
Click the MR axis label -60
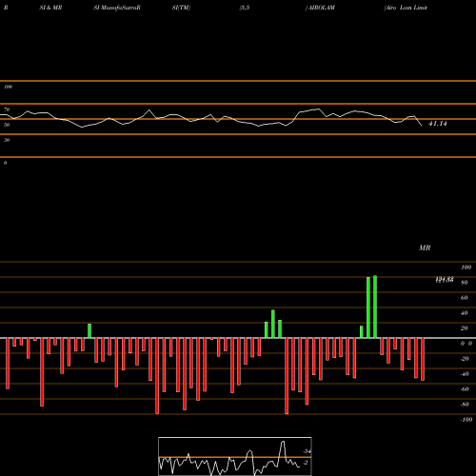[465, 389]
